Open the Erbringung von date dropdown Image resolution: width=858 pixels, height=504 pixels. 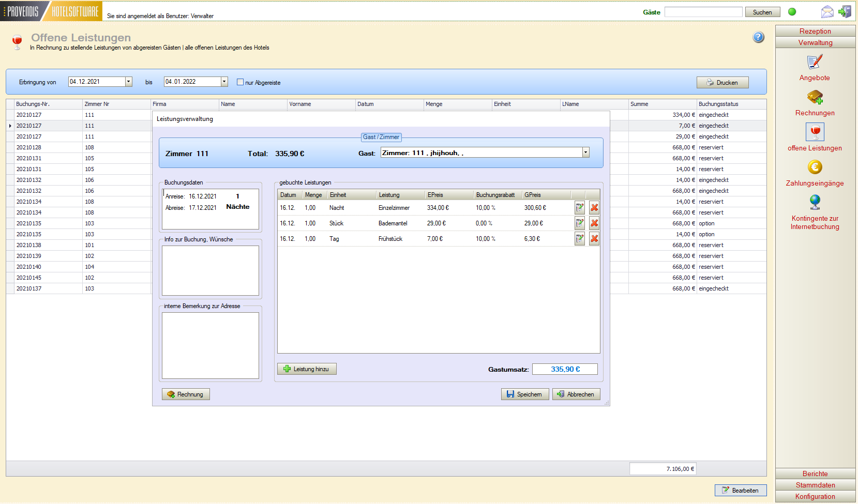coord(129,82)
